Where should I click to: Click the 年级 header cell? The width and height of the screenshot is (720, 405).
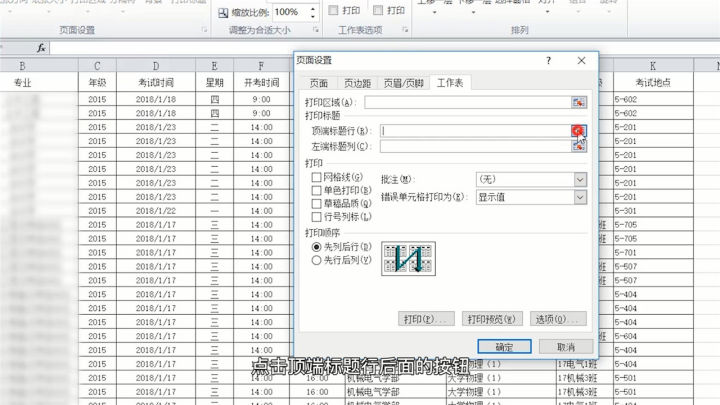click(97, 83)
